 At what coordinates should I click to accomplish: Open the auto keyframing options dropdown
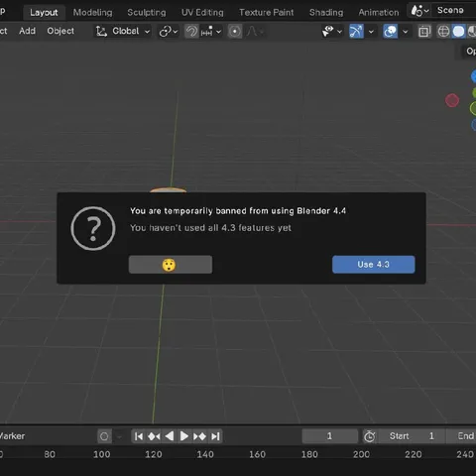(x=119, y=436)
